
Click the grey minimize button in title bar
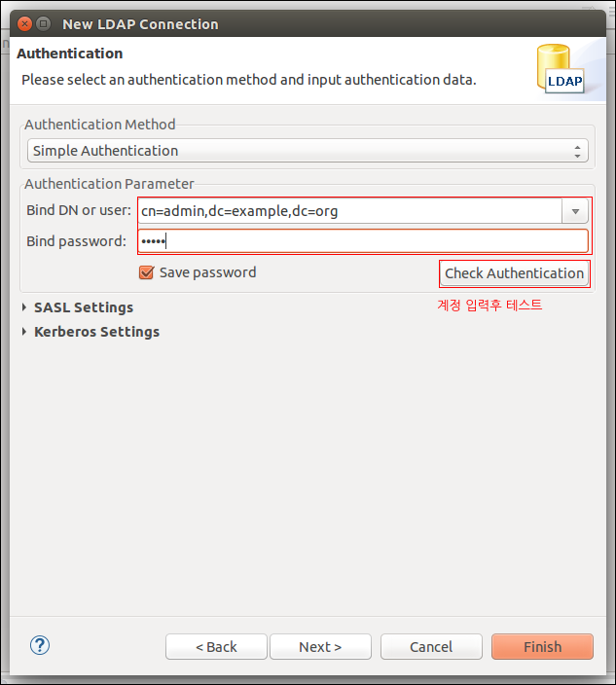click(43, 24)
